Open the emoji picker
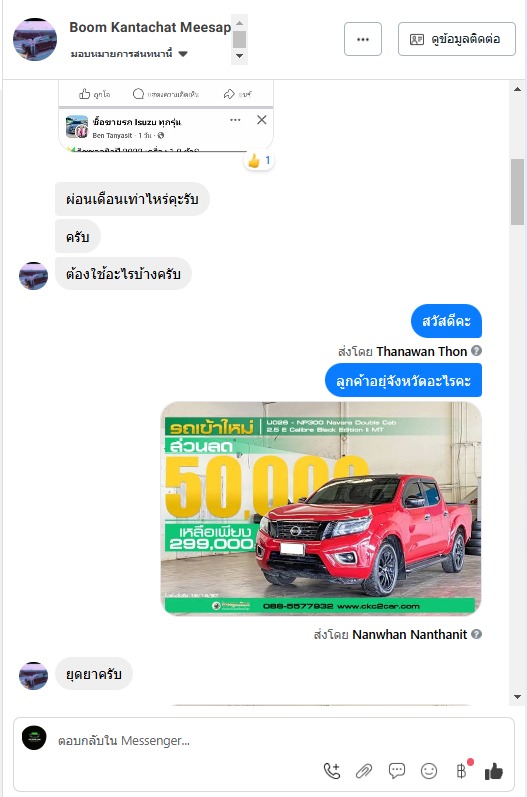 tap(429, 771)
